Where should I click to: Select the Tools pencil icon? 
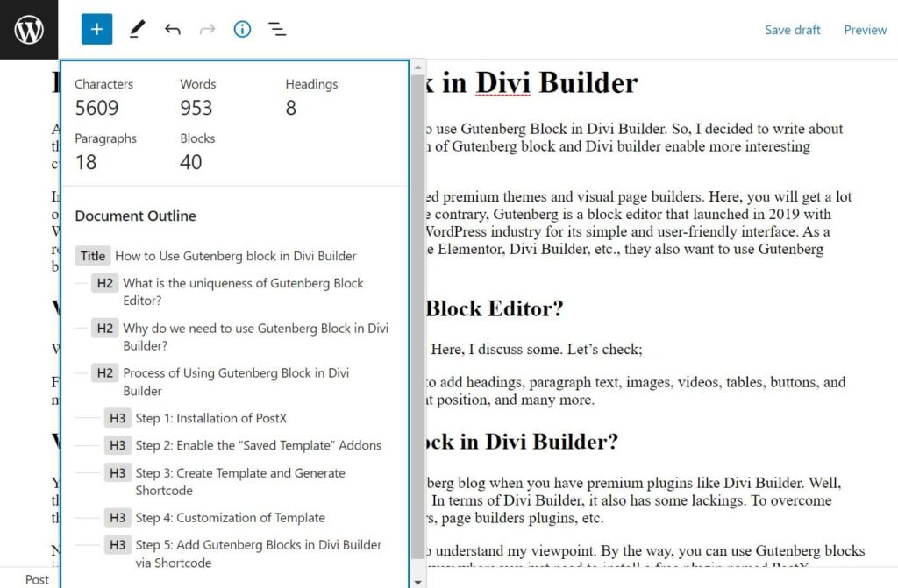point(137,29)
